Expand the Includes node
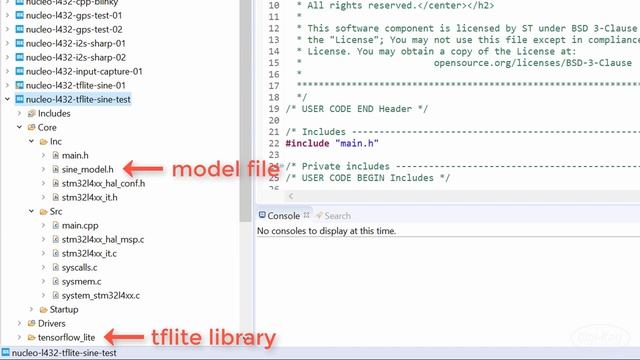The width and height of the screenshot is (640, 360). point(19,113)
